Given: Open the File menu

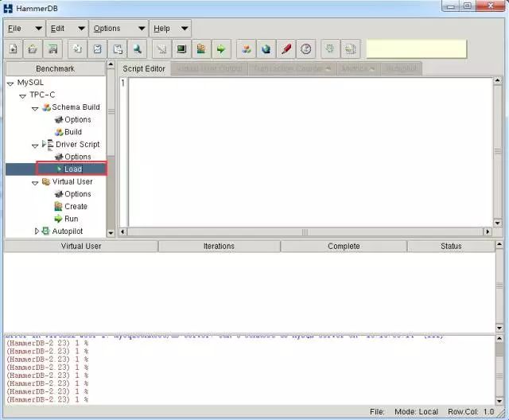Looking at the screenshot, I should 24,29.
